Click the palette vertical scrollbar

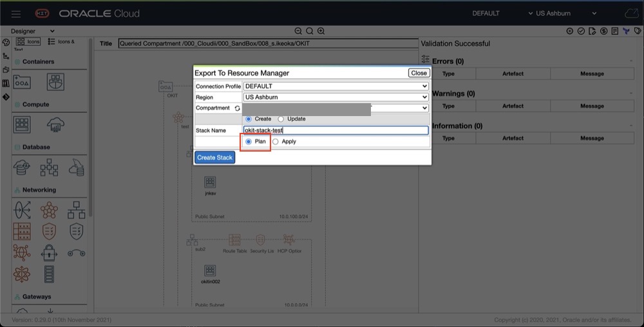(x=90, y=128)
